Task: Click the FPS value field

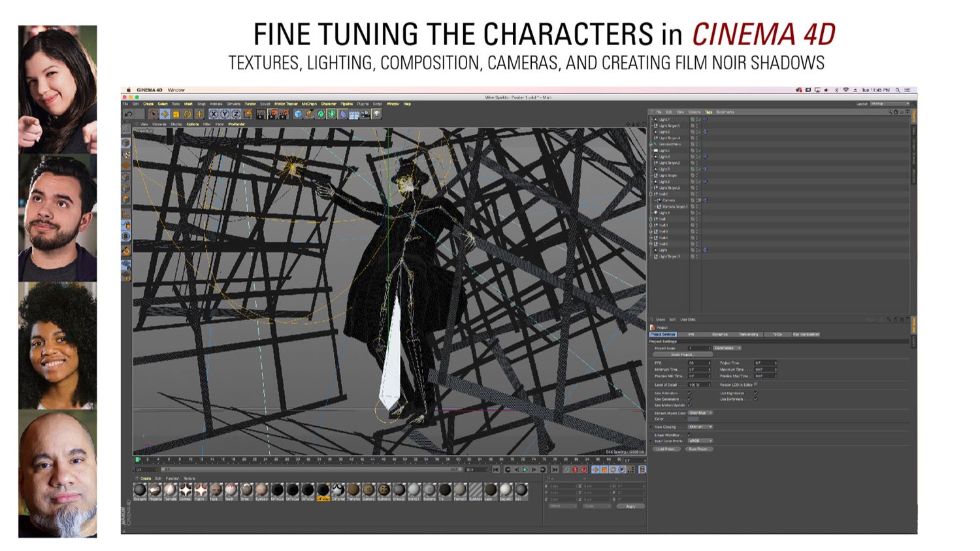Action: (x=699, y=363)
